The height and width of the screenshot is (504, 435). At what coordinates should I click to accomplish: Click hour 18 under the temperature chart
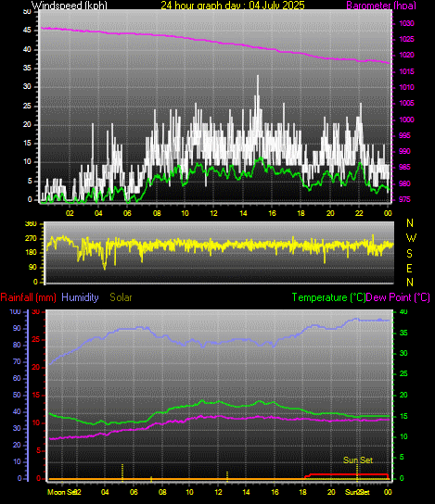click(302, 492)
